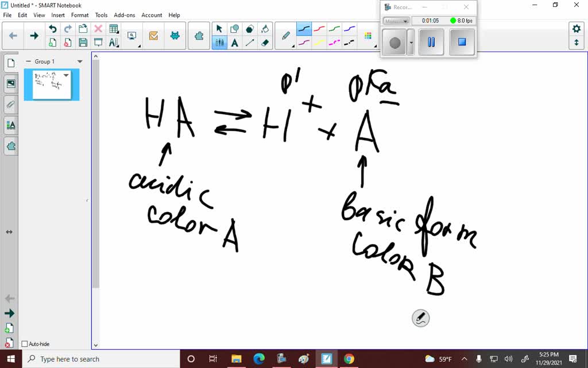Image resolution: width=588 pixels, height=368 pixels.
Task: Open the Insert Table tool
Action: (113, 28)
